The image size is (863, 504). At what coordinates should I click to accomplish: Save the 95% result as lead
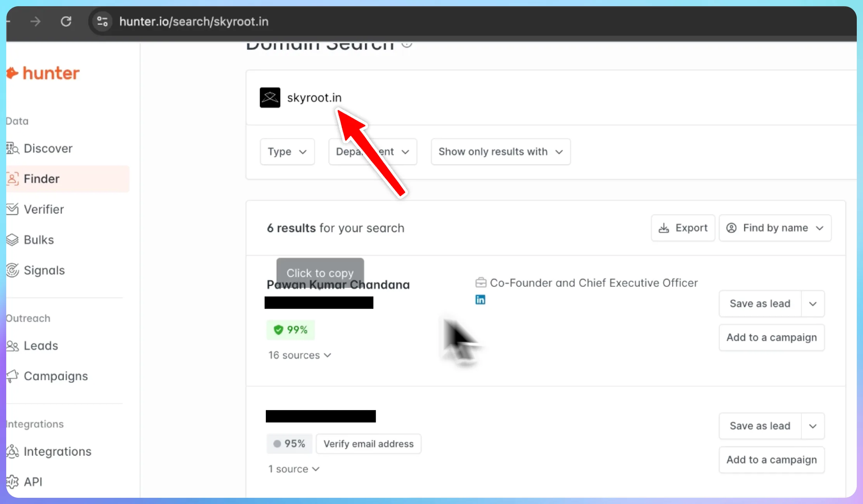tap(760, 426)
